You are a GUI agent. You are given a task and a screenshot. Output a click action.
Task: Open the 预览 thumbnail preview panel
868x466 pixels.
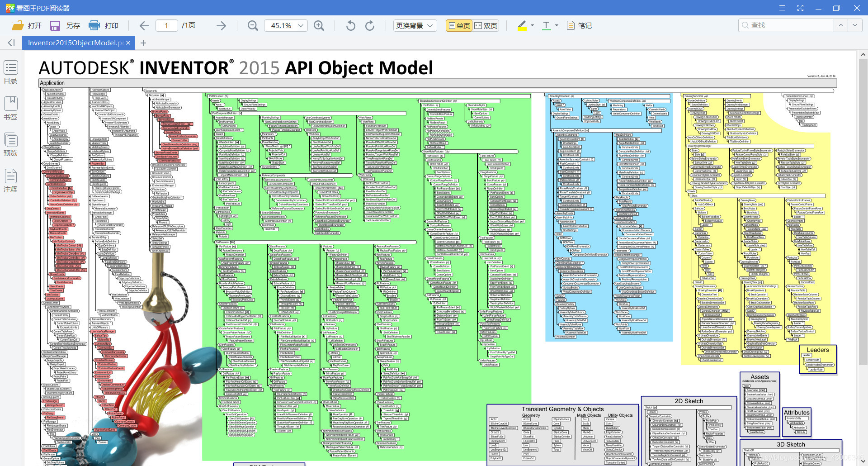coord(11,145)
